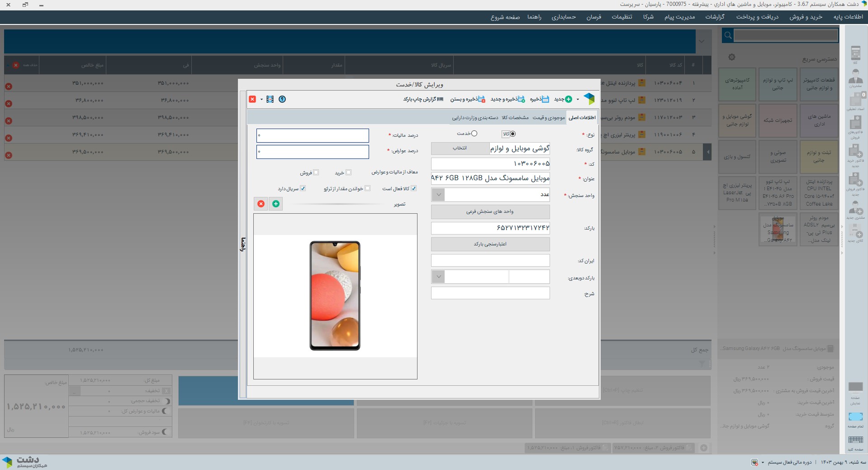The height and width of the screenshot is (470, 868).
Task: Click the 'انتخاب' button for product group
Action: [x=460, y=149]
